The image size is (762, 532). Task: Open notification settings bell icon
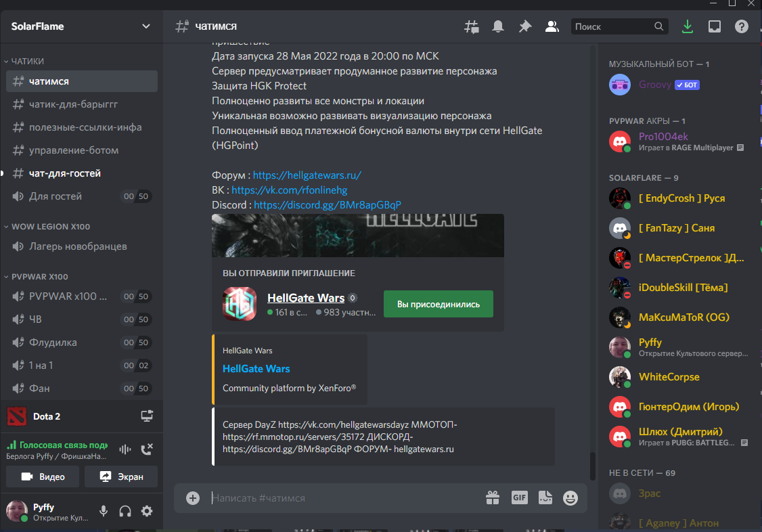497,26
